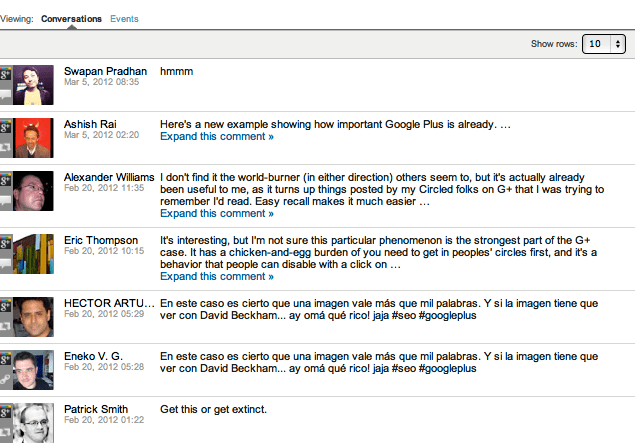
Task: Open Alexander Williams' profile photo
Action: point(33,190)
